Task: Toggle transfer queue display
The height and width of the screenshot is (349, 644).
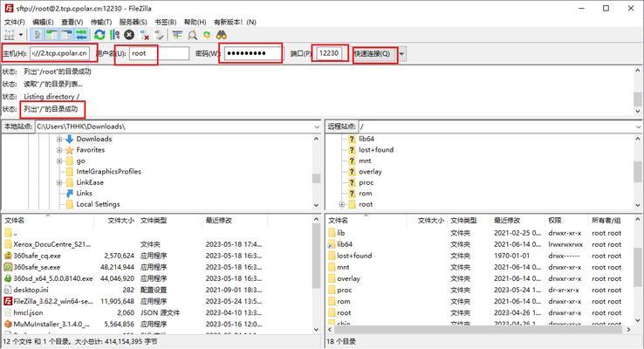Action: [81, 35]
